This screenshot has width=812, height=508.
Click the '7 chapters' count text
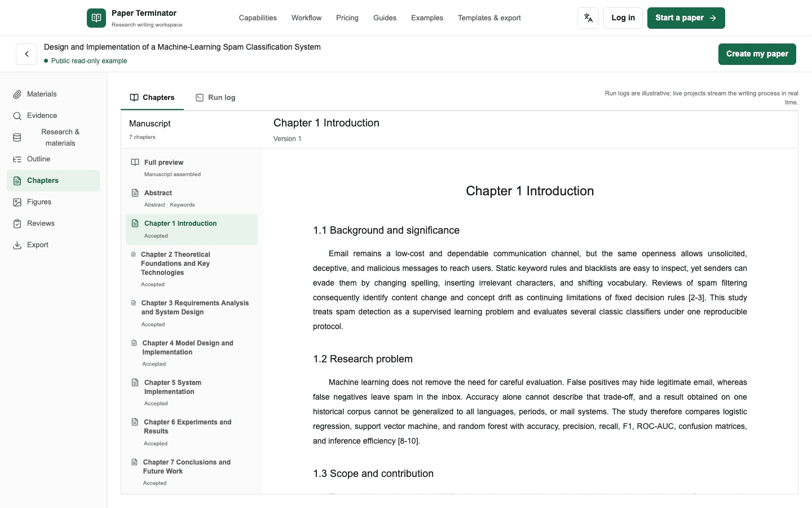pos(142,137)
